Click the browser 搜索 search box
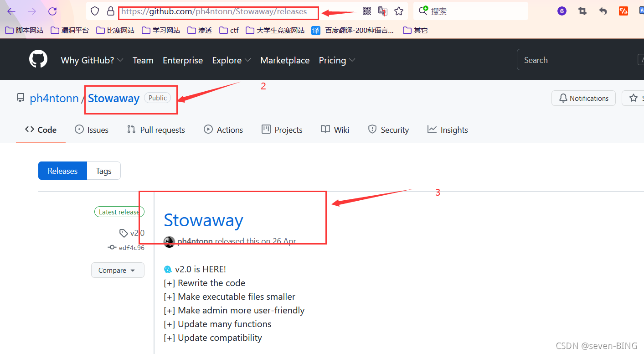 coord(471,11)
